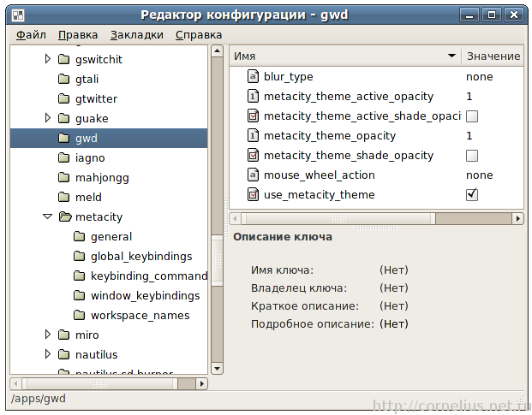The image size is (532, 415).
Task: Click the meld folder icon
Action: point(63,197)
